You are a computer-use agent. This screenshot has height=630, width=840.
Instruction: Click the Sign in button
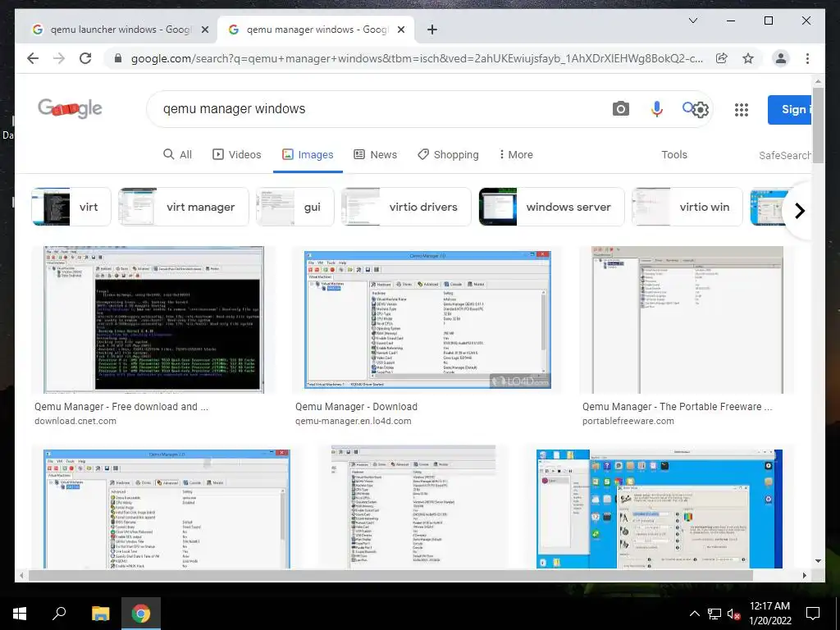(790, 109)
